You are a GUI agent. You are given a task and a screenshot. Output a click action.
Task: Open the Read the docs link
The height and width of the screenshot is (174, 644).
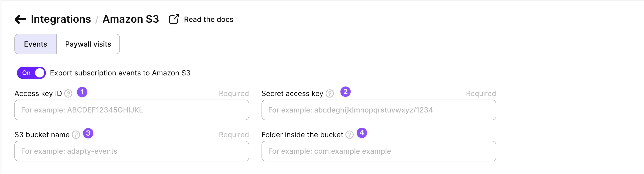tap(208, 19)
